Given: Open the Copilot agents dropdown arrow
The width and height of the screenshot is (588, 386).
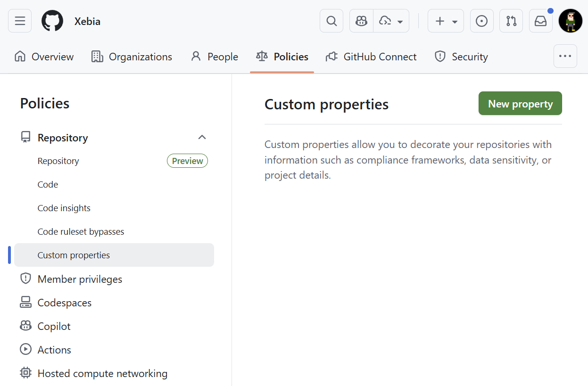Looking at the screenshot, I should click(391, 21).
